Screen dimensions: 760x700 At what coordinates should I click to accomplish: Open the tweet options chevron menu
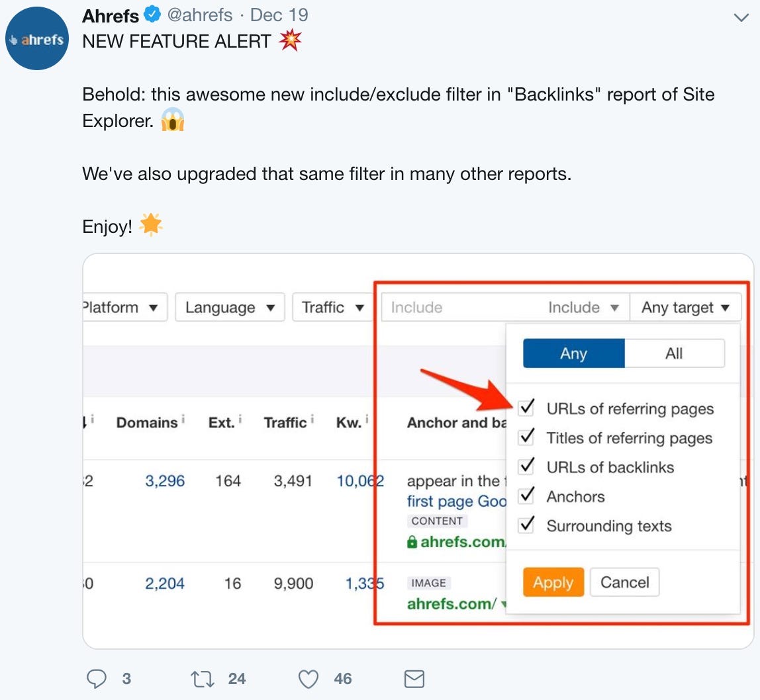point(741,18)
